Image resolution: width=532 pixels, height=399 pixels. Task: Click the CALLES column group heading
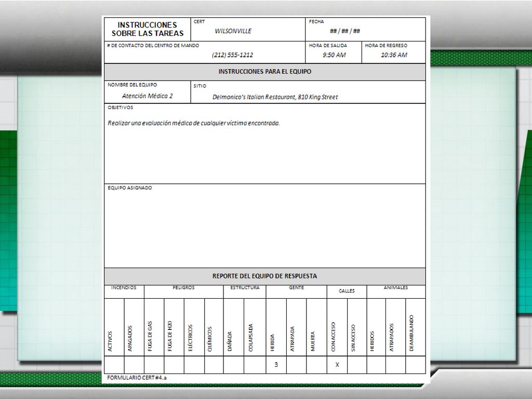[347, 291]
